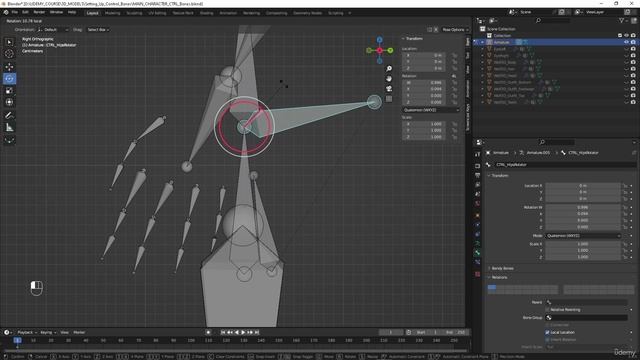Screen dimensions: 640x360
Task: Open Bone properties tab
Action: (x=478, y=253)
